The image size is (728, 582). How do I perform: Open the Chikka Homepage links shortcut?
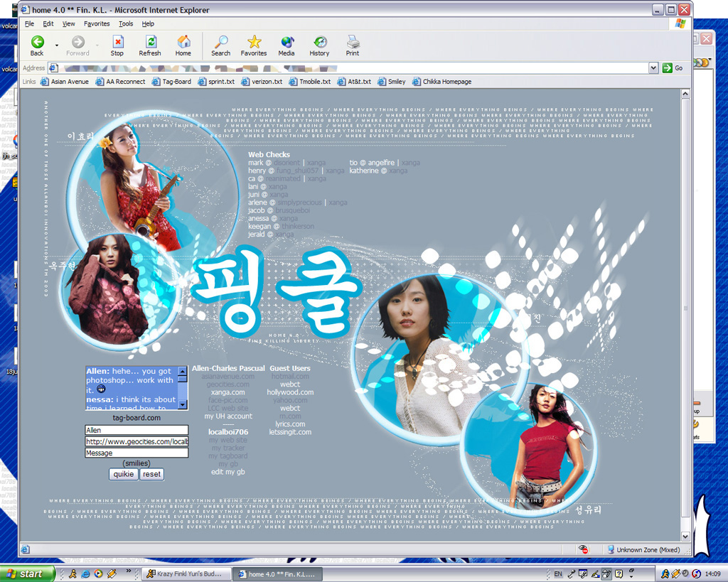click(442, 82)
